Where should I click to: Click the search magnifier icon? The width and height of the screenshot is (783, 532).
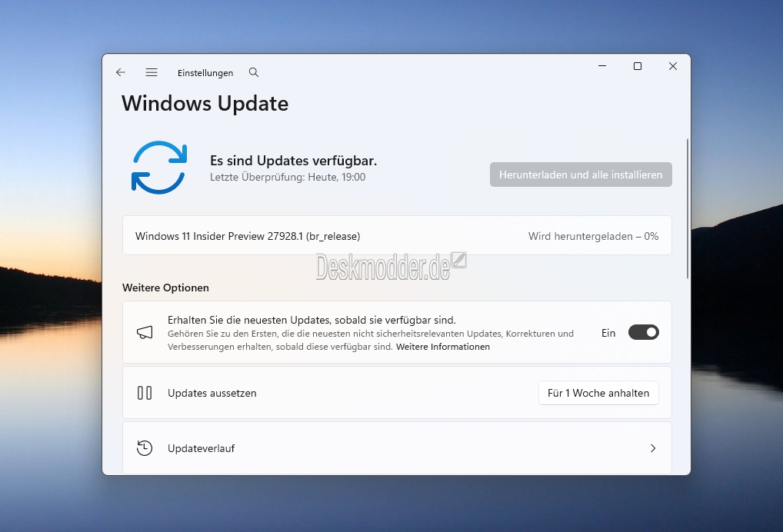[x=254, y=72]
